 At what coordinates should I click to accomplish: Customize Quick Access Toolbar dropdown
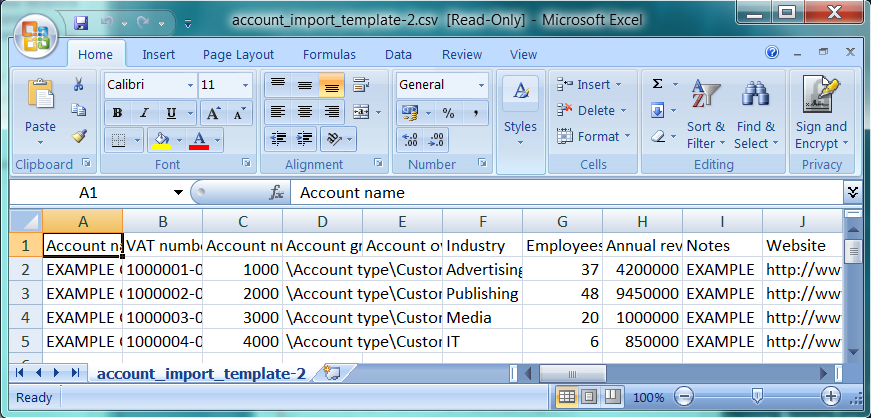point(188,23)
